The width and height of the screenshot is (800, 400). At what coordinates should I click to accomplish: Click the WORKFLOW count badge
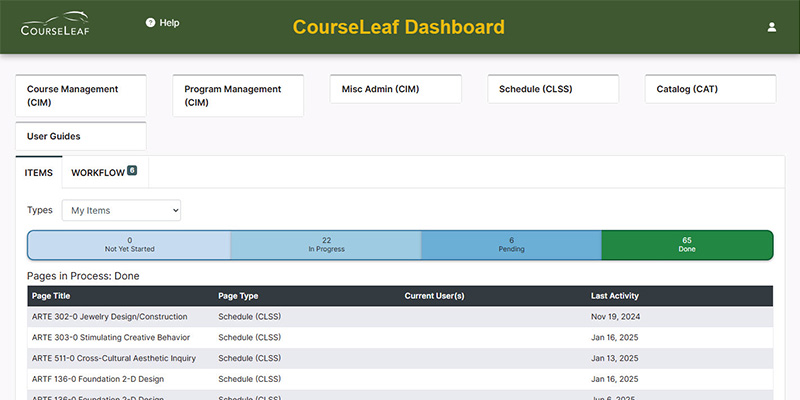[x=132, y=170]
